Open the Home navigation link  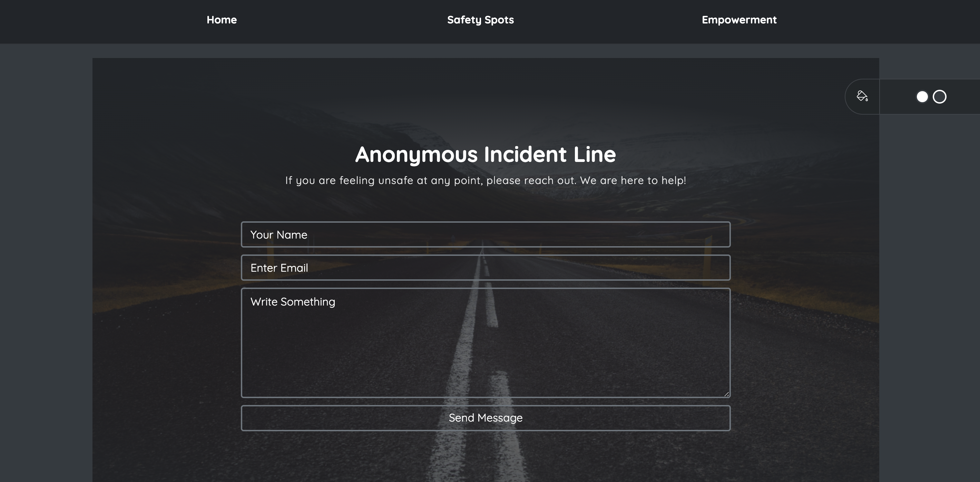pyautogui.click(x=222, y=20)
